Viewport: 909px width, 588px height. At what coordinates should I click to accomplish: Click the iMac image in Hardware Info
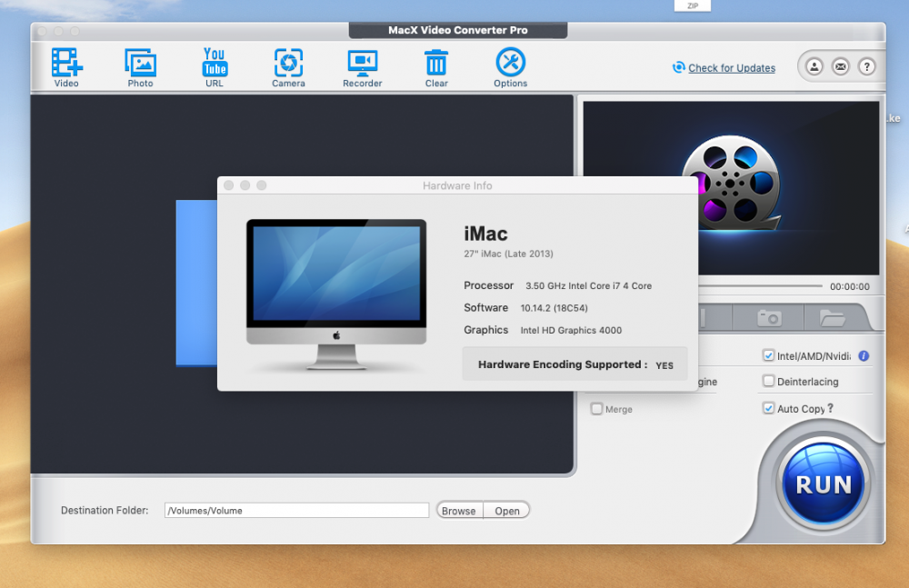tap(336, 294)
